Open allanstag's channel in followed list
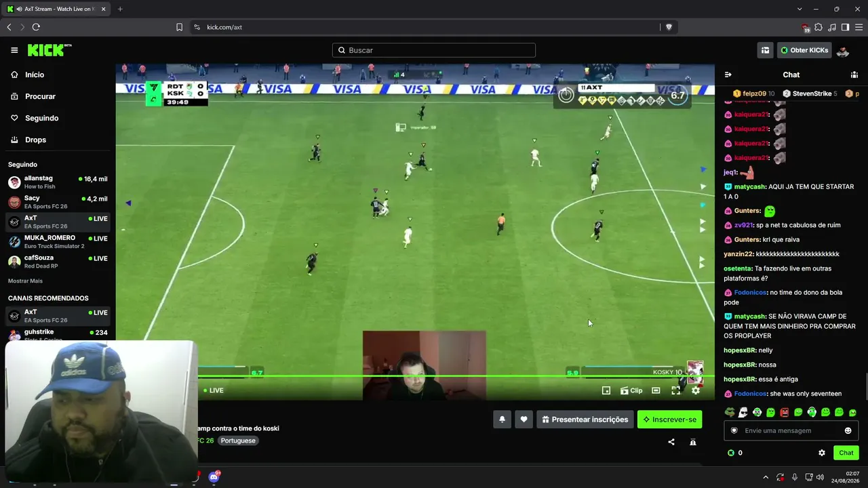The image size is (868, 488). coord(58,182)
